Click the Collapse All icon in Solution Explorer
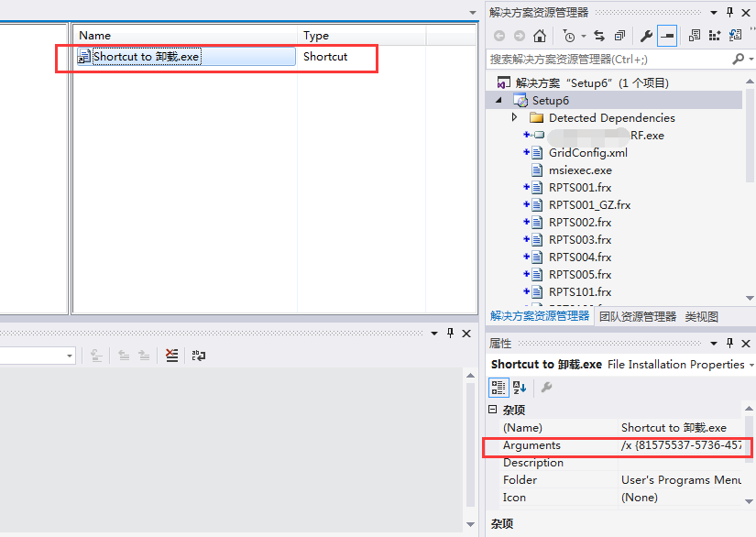756x537 pixels. (x=619, y=36)
